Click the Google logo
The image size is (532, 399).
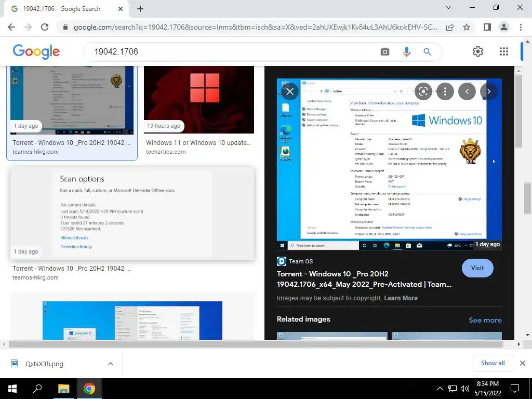[36, 51]
